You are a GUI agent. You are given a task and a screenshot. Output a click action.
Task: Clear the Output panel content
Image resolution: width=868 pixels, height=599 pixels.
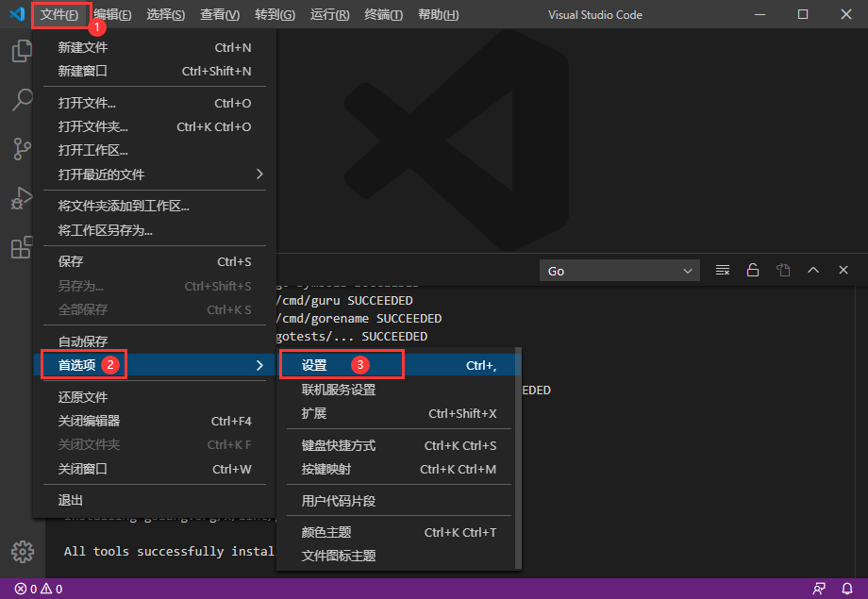(x=721, y=269)
